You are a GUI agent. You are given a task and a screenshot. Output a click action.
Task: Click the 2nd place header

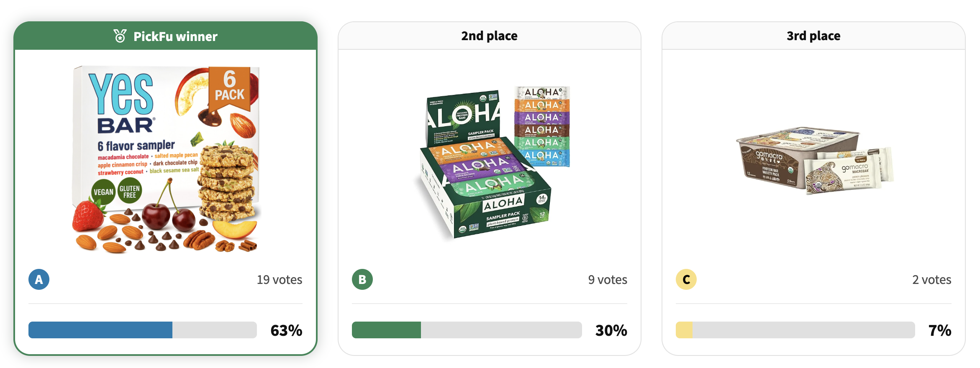(489, 36)
